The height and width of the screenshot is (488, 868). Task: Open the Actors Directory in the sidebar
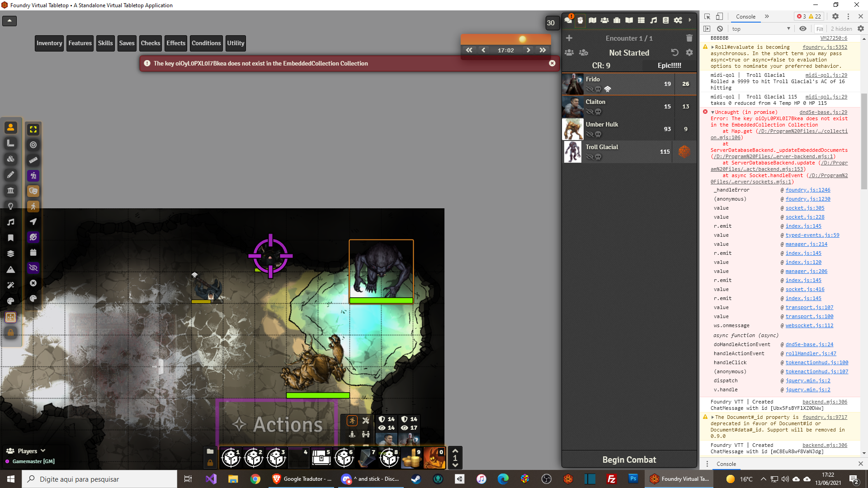[x=604, y=20]
